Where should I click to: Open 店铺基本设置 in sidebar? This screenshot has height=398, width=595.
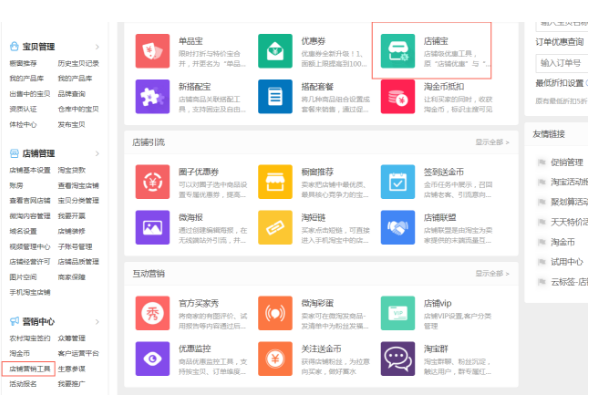pos(30,170)
